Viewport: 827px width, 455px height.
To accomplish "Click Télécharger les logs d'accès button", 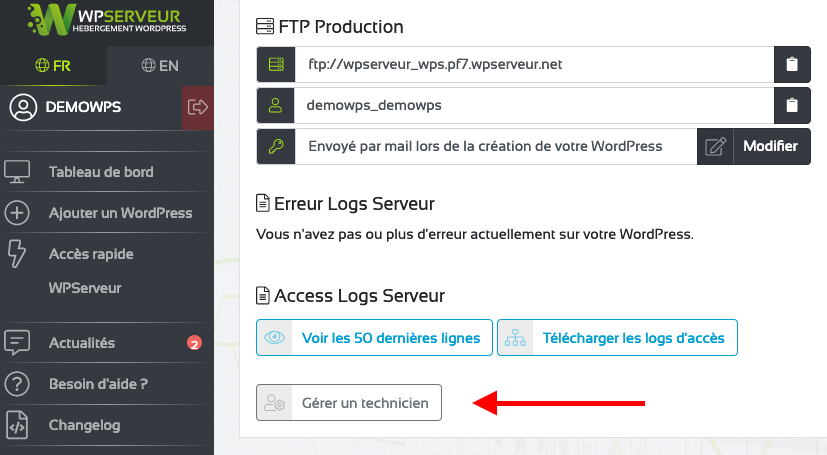I will click(617, 337).
